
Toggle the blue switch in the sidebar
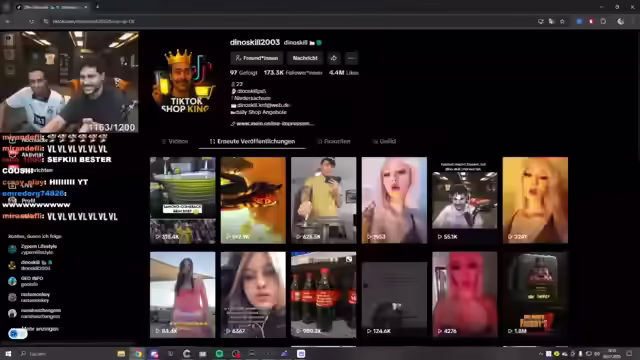[x=17, y=334]
